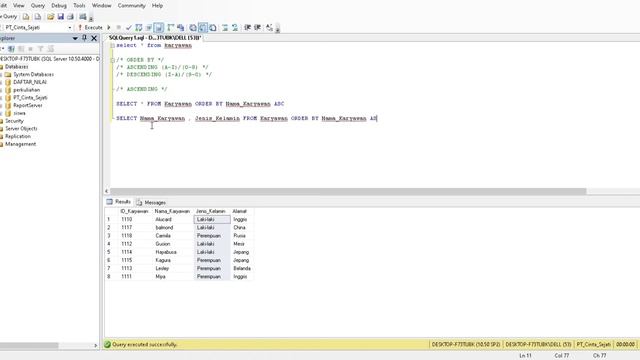Click the Execute query button
Screen dimensions: 640x360
pos(90,27)
